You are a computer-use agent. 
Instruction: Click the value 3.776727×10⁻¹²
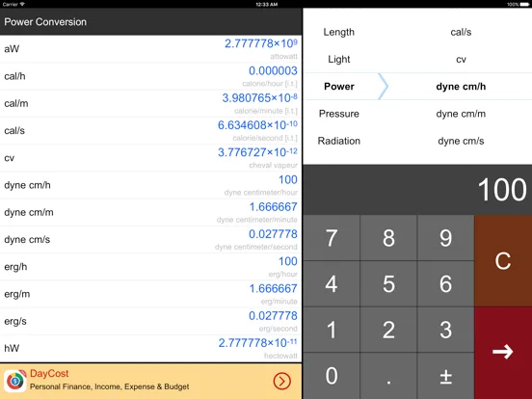point(257,152)
